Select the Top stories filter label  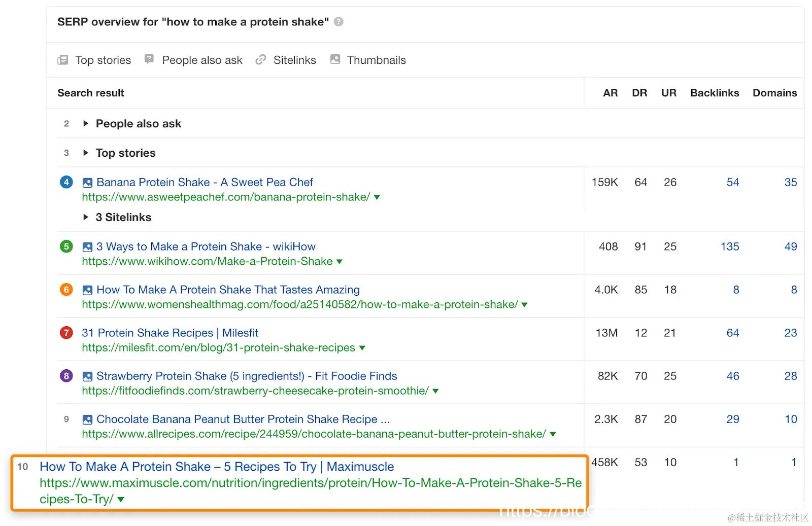(103, 60)
